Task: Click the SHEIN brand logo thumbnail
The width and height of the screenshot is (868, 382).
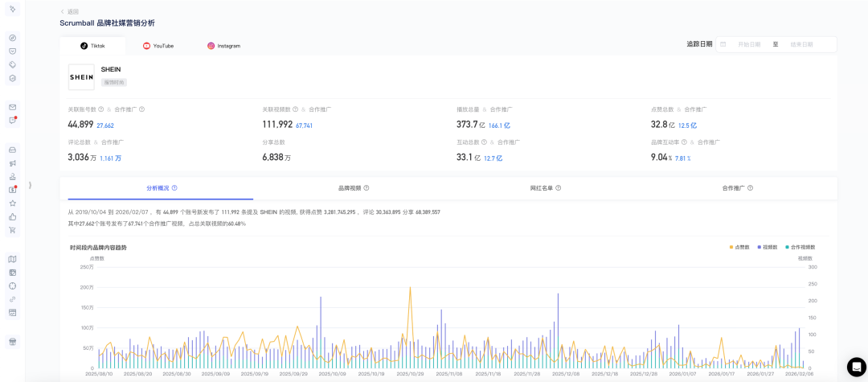Action: [x=81, y=77]
